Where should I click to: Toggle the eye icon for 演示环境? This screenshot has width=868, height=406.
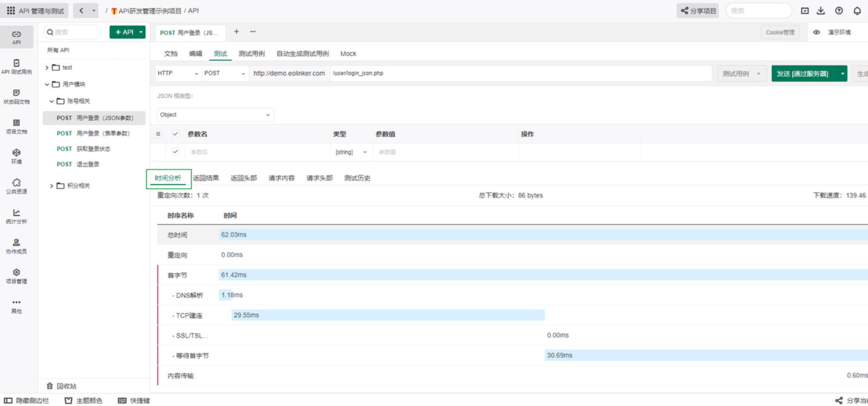pos(816,33)
